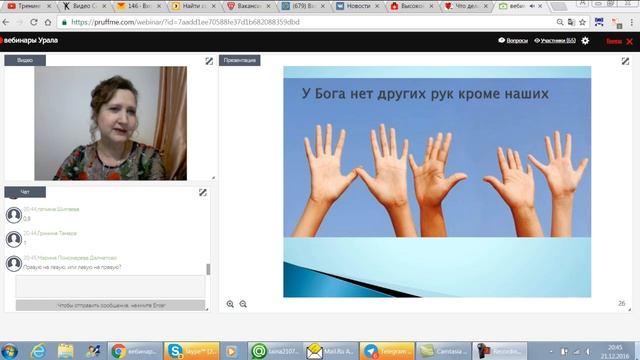640x360 pixels.
Task: Open the file explorer from taskbar
Action: tap(65, 351)
